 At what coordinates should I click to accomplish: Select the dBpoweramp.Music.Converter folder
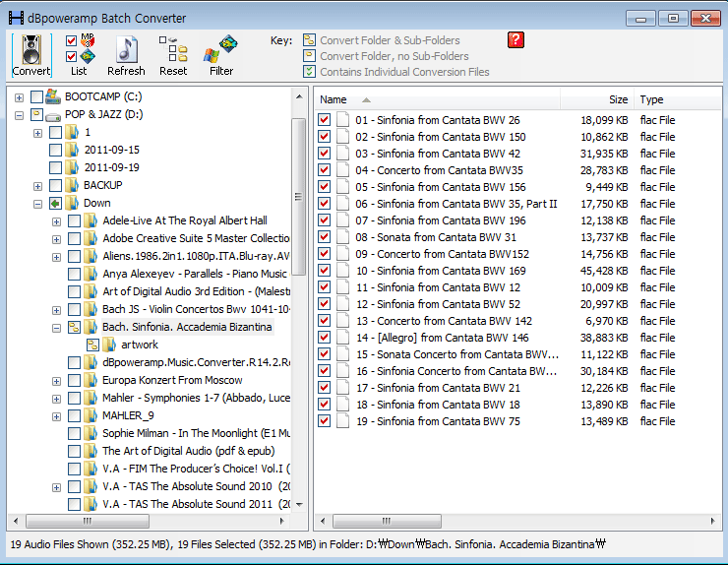click(196, 362)
